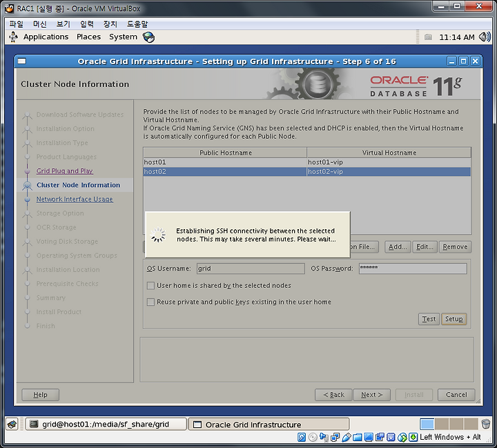This screenshot has width=497, height=448.
Task: Click the video capture status icon
Action: 380,437
